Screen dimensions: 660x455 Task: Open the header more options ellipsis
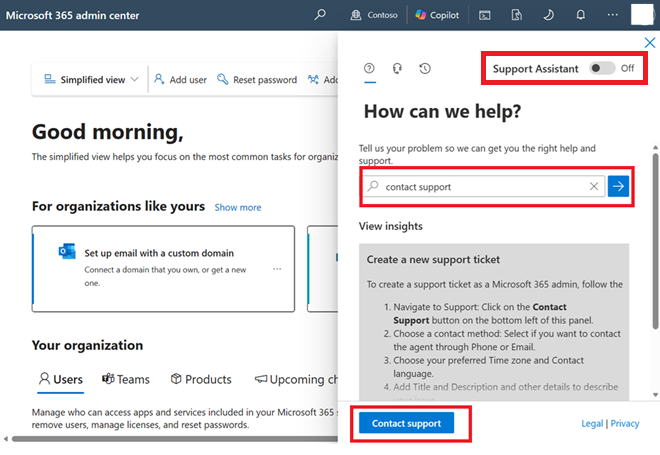click(x=612, y=15)
